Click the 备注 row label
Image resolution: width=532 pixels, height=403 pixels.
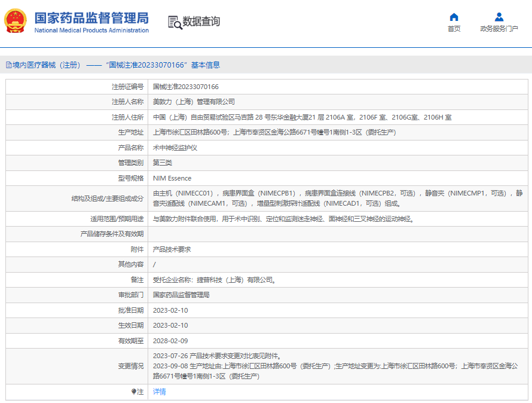137,280
